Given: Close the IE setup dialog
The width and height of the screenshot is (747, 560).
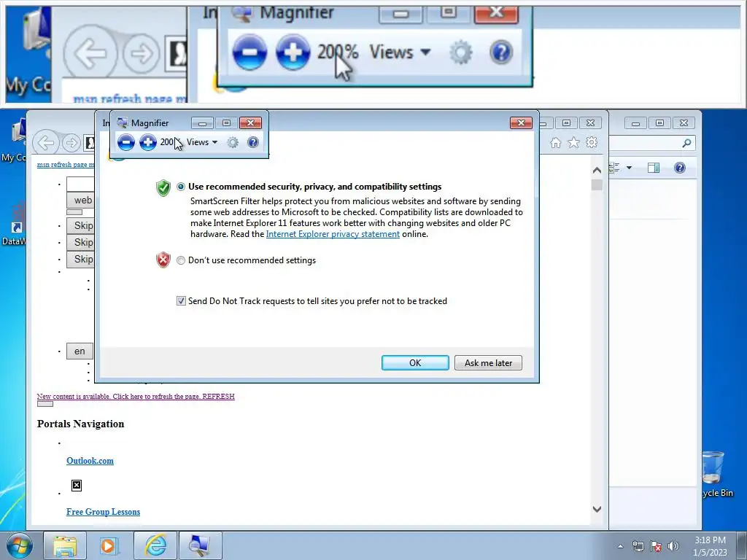Looking at the screenshot, I should (521, 122).
